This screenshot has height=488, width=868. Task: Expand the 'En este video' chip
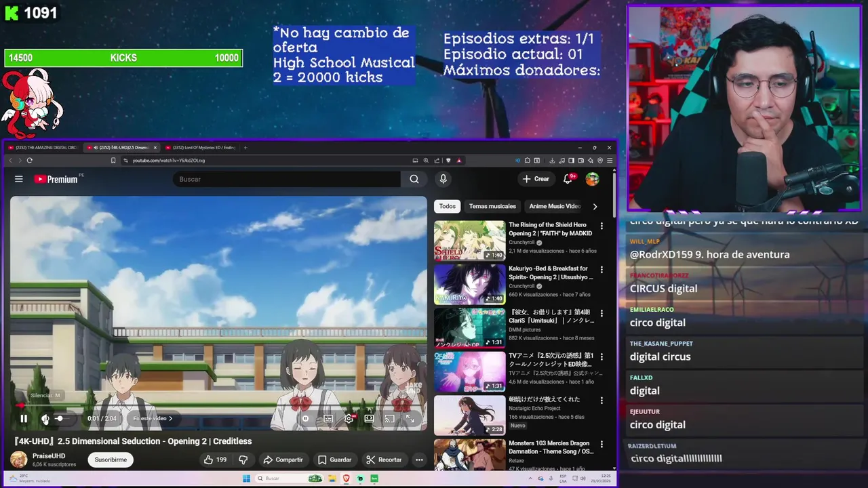(x=153, y=419)
